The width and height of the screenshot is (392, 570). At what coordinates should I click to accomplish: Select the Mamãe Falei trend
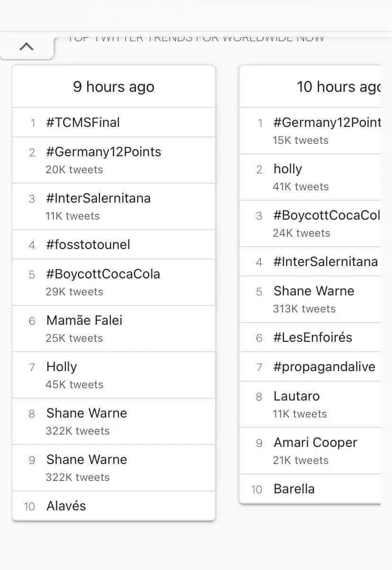click(x=114, y=329)
